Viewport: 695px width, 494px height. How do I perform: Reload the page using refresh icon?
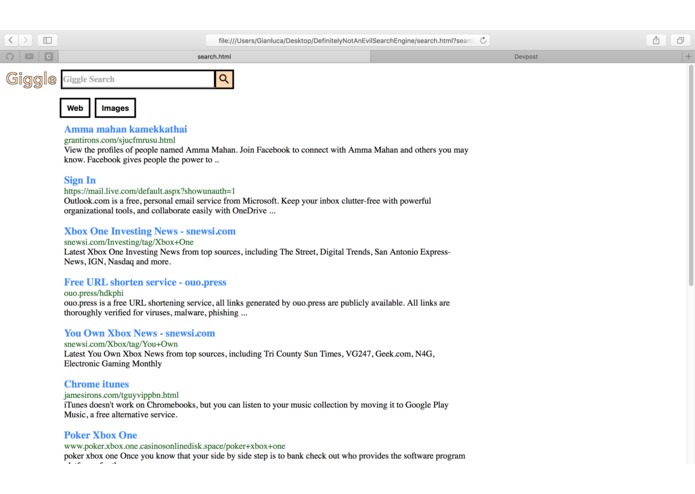pos(483,40)
